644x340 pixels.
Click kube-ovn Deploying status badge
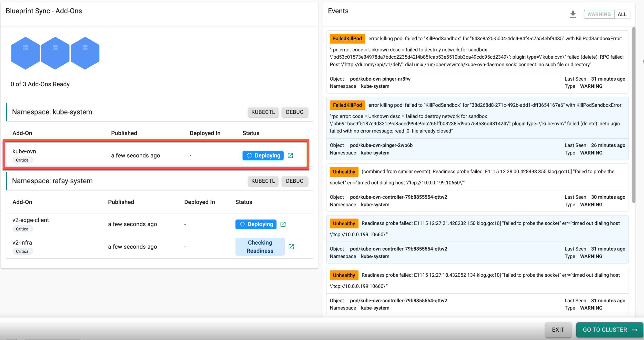coord(263,155)
